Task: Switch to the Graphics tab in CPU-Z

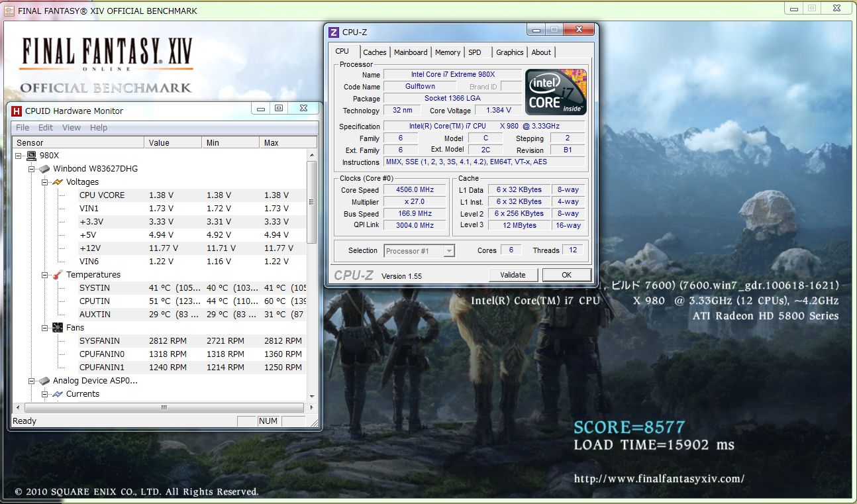Action: (510, 52)
